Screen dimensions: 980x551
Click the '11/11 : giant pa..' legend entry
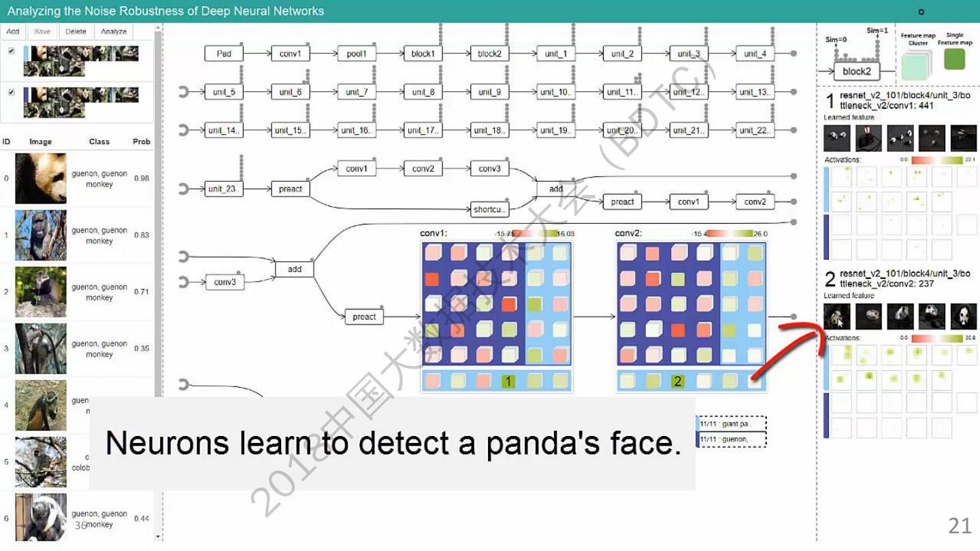732,424
